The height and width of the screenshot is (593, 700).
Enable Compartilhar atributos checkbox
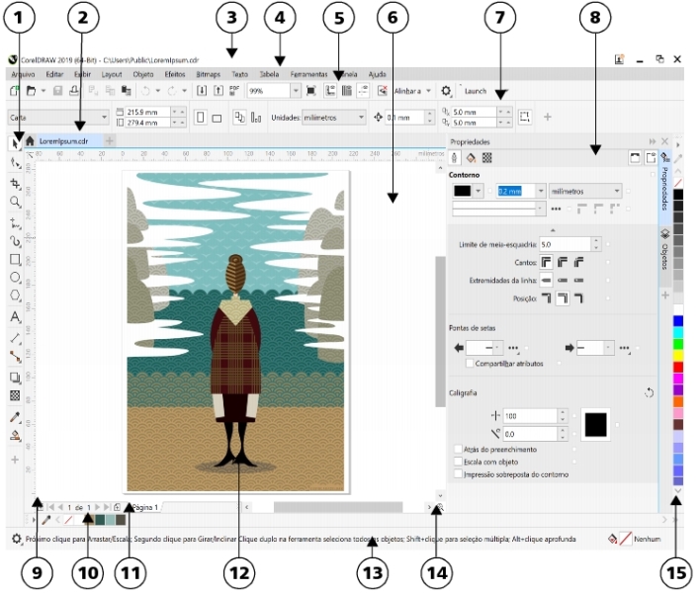coord(469,364)
